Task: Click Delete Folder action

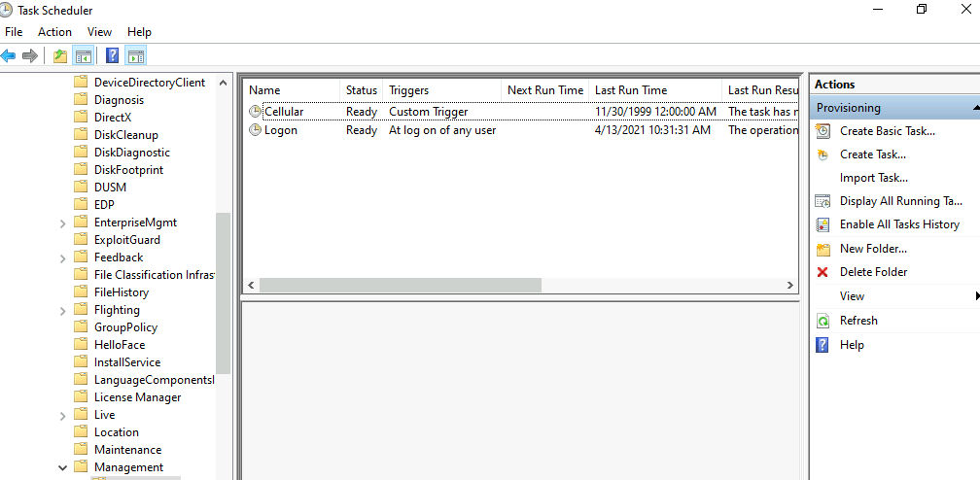Action: (x=874, y=272)
